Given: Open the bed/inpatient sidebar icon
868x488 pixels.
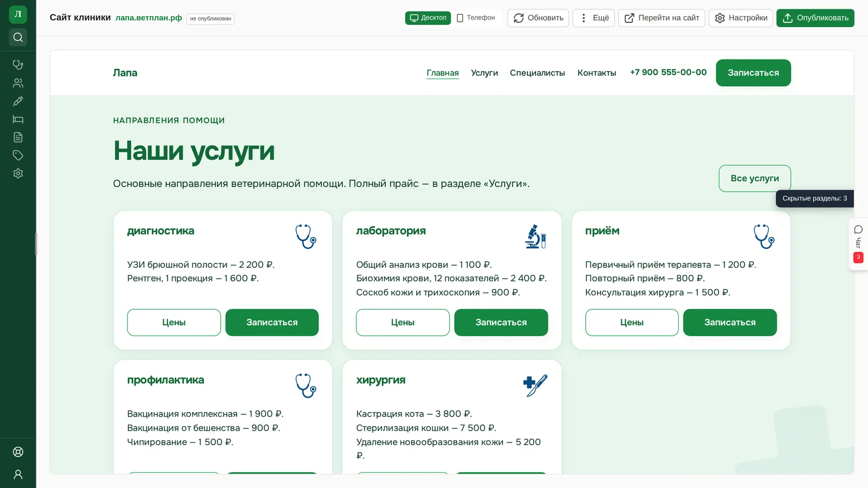Looking at the screenshot, I should (18, 119).
